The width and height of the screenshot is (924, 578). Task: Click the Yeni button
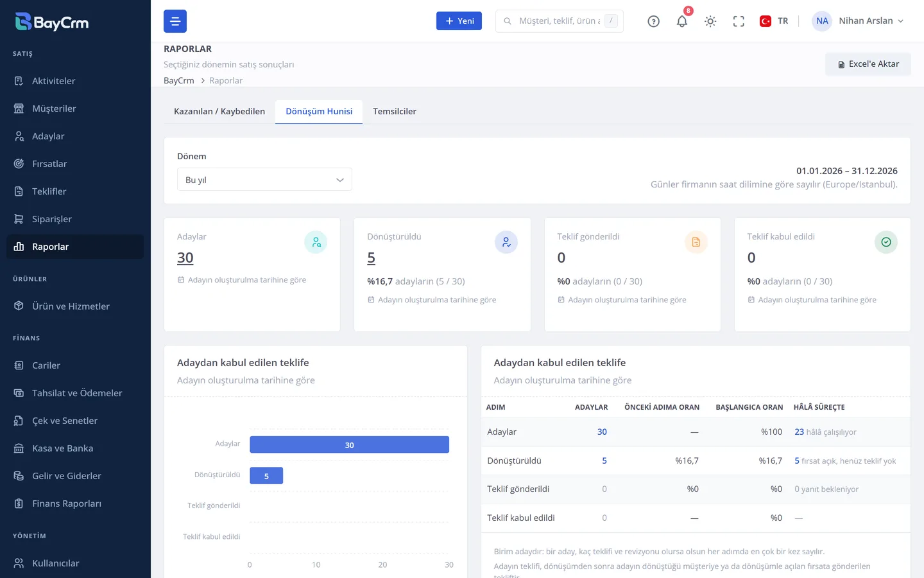click(459, 21)
